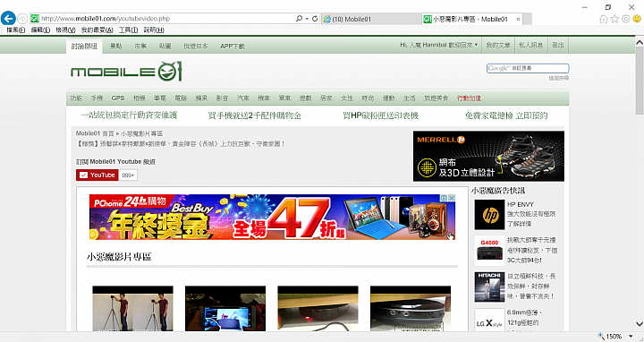This screenshot has width=644, height=342.
Task: Open 私人訊息 link
Action: [531, 46]
